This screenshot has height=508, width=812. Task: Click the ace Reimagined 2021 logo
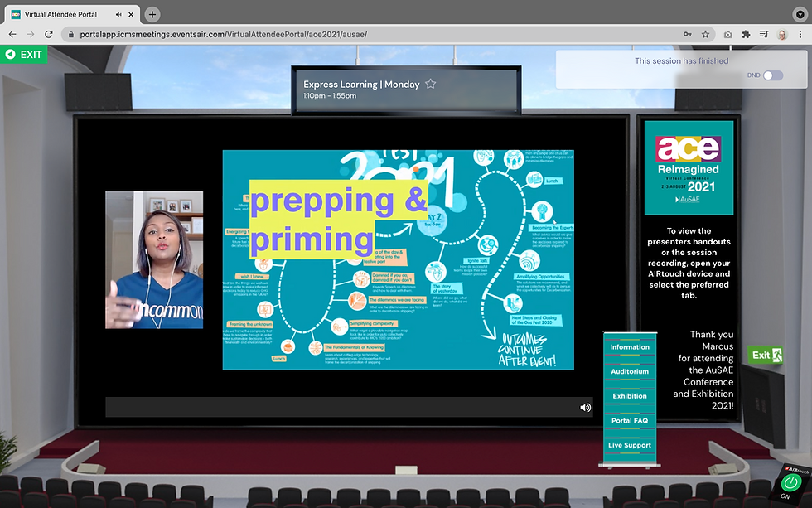689,167
